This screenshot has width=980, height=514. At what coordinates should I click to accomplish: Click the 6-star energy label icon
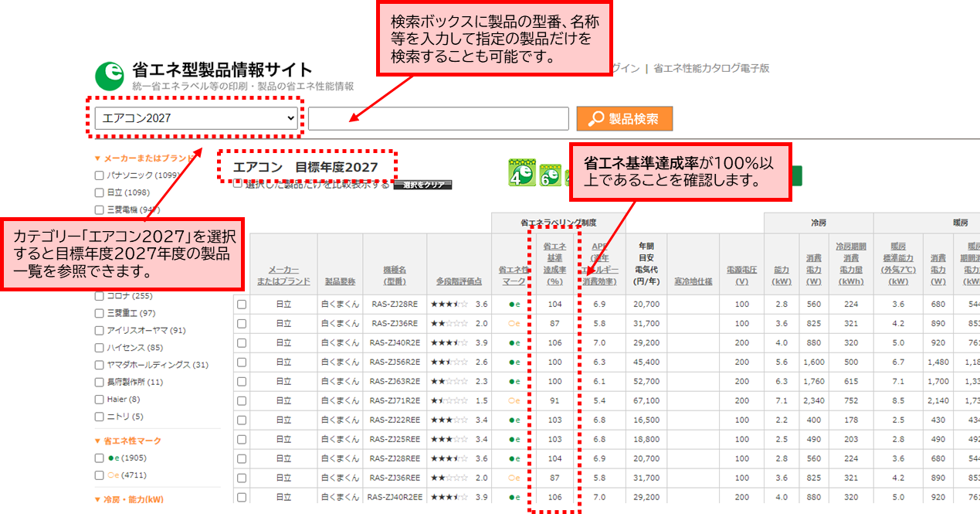tap(550, 175)
